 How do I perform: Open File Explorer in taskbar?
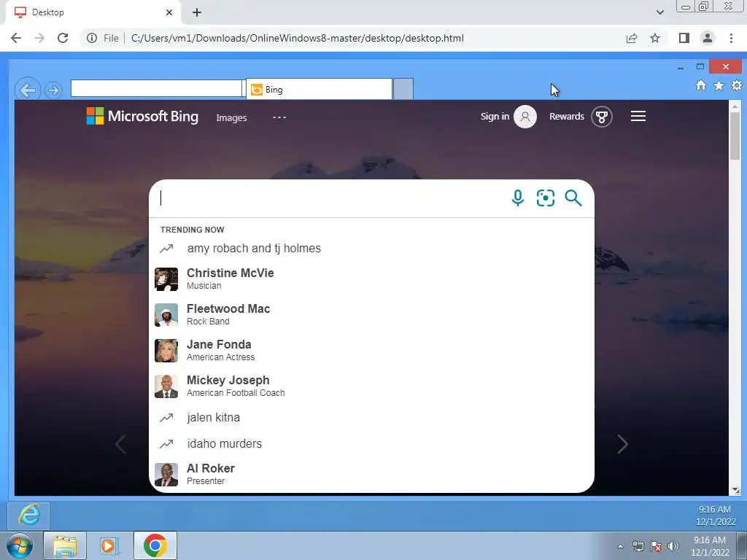(x=65, y=545)
